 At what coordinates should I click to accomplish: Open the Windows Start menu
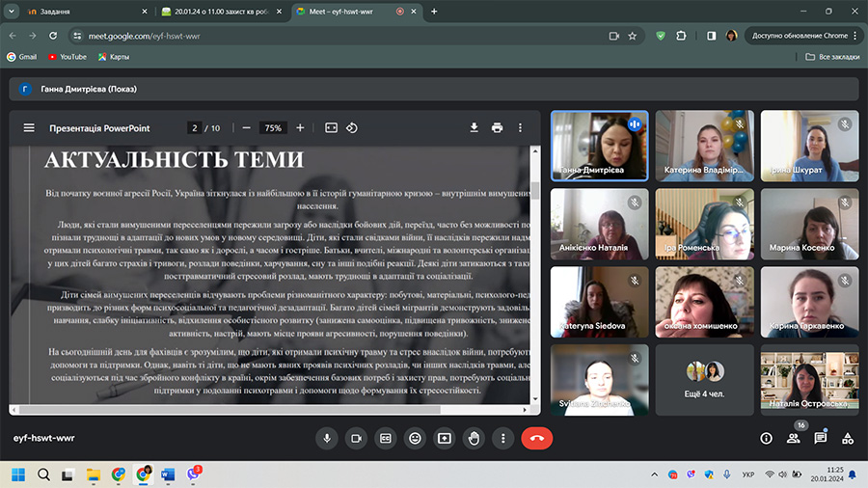pos(18,474)
